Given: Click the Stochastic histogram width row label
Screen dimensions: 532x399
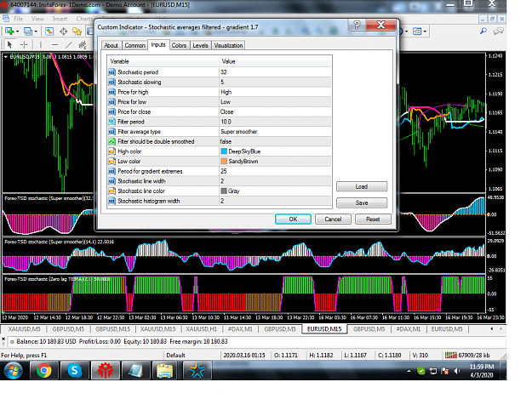Looking at the screenshot, I should (x=149, y=201).
